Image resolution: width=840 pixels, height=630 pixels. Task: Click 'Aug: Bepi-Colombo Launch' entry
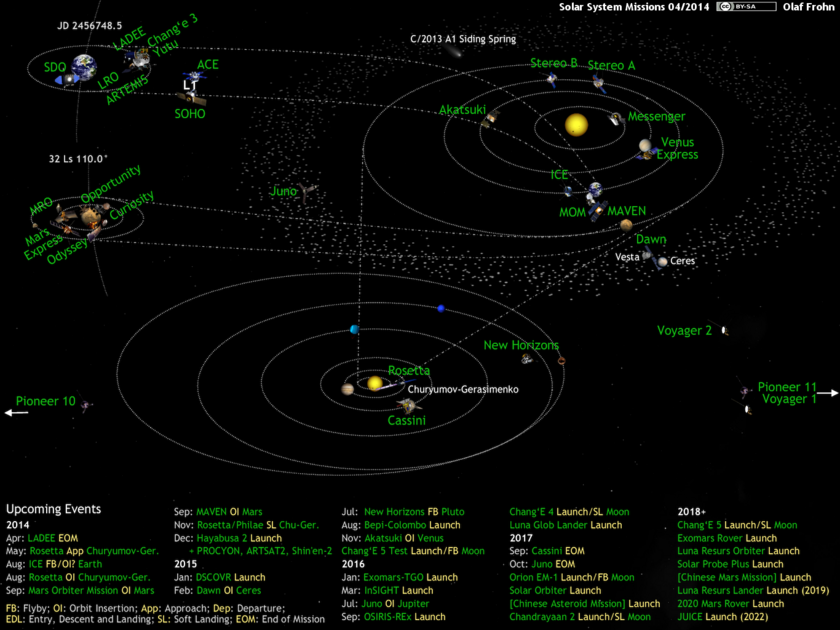[401, 525]
